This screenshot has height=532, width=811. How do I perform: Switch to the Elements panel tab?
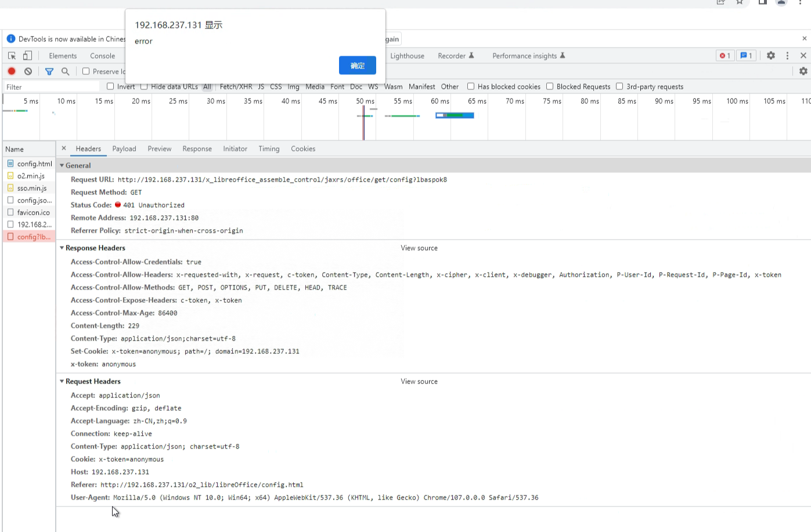(63, 56)
